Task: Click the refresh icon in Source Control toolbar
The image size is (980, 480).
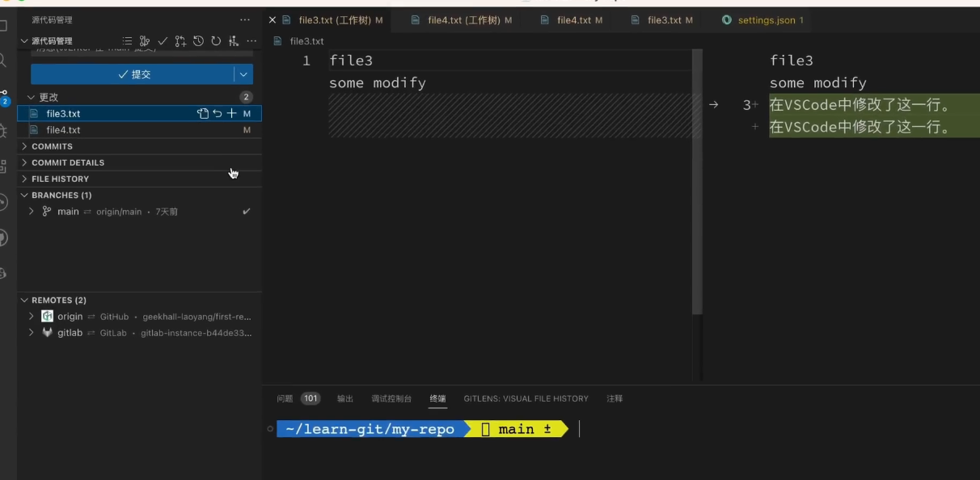Action: 214,40
